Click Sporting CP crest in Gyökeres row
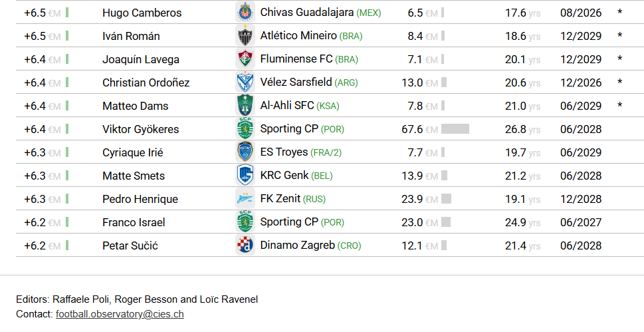 coord(245,129)
